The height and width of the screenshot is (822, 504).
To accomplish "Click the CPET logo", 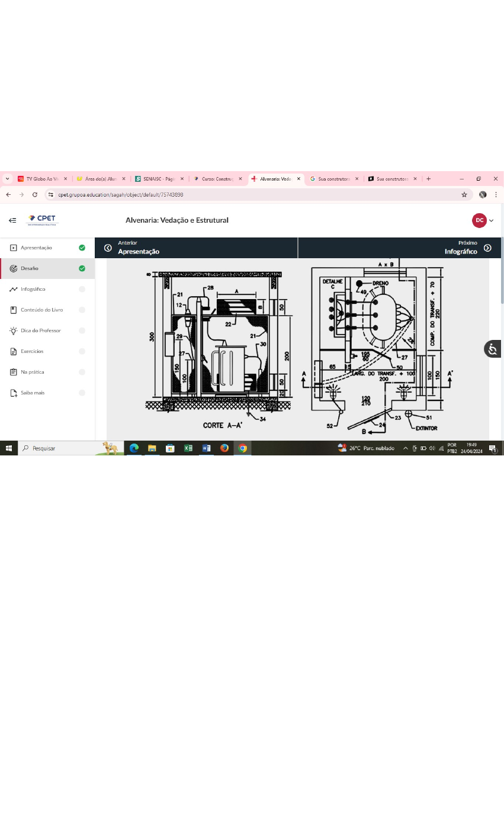I will (42, 220).
